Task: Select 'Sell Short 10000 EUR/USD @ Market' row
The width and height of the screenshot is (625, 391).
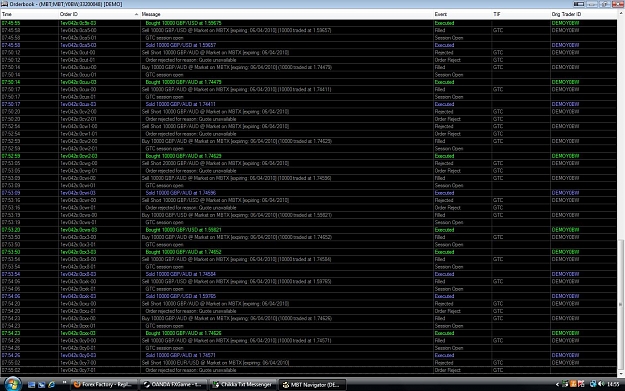Action: click(x=309, y=363)
